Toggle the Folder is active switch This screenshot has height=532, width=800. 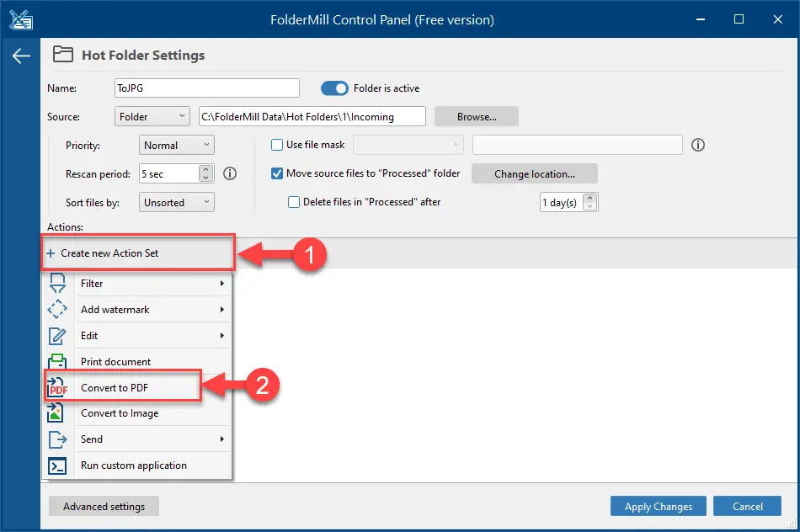pyautogui.click(x=334, y=88)
